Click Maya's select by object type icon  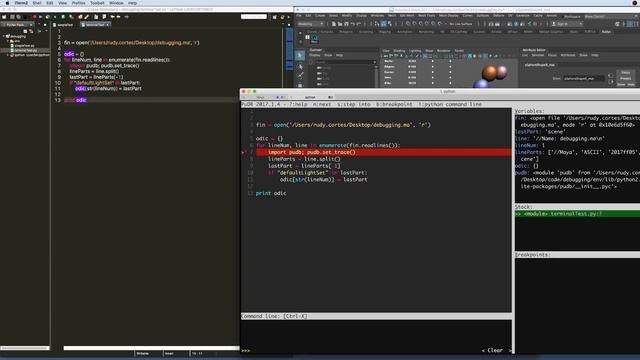click(383, 24)
